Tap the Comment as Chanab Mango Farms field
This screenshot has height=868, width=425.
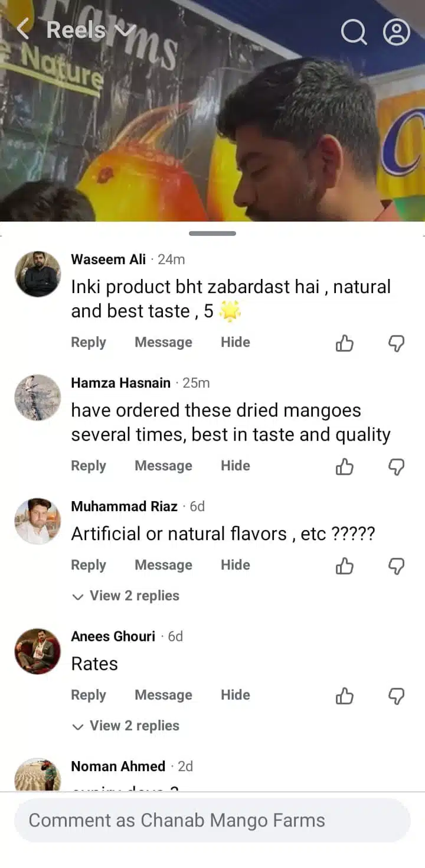pos(212,820)
